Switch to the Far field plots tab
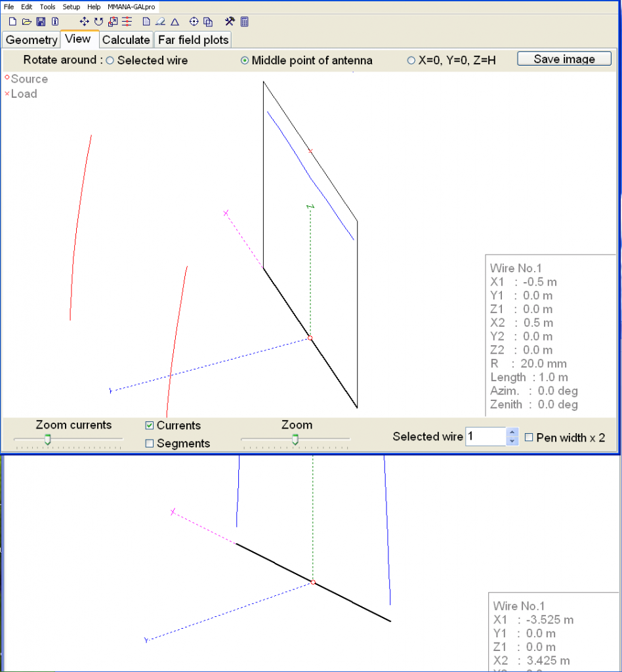 193,40
